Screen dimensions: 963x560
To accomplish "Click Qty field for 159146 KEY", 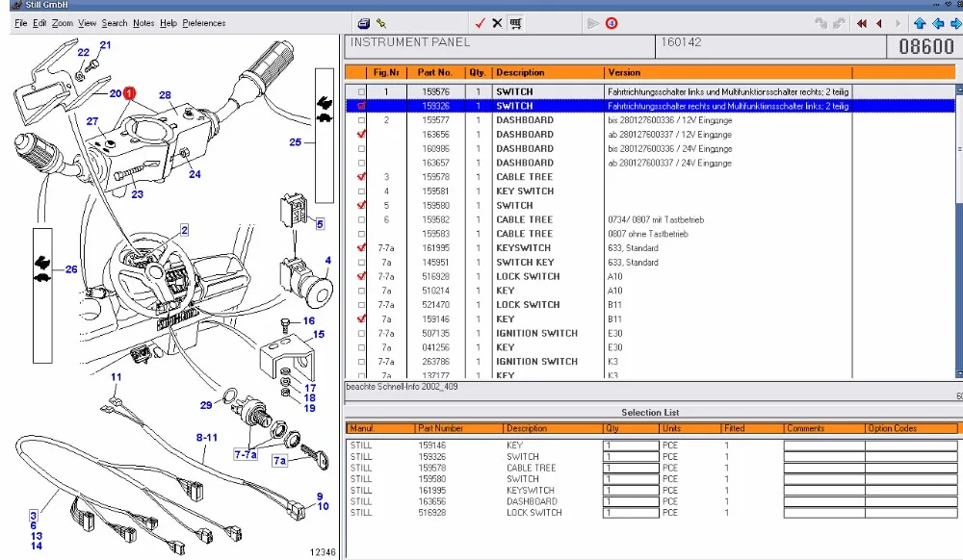I will tap(631, 445).
